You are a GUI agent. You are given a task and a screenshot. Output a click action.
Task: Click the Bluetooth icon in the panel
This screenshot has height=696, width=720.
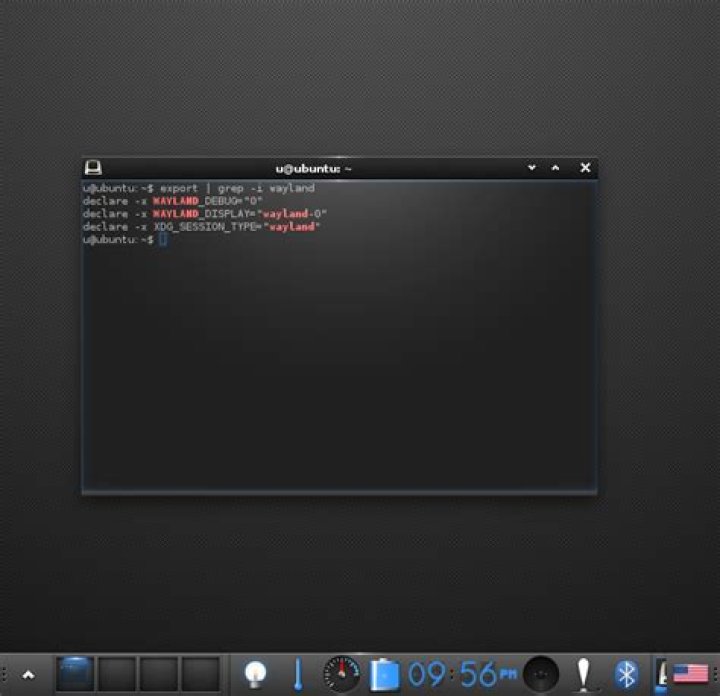tap(626, 674)
